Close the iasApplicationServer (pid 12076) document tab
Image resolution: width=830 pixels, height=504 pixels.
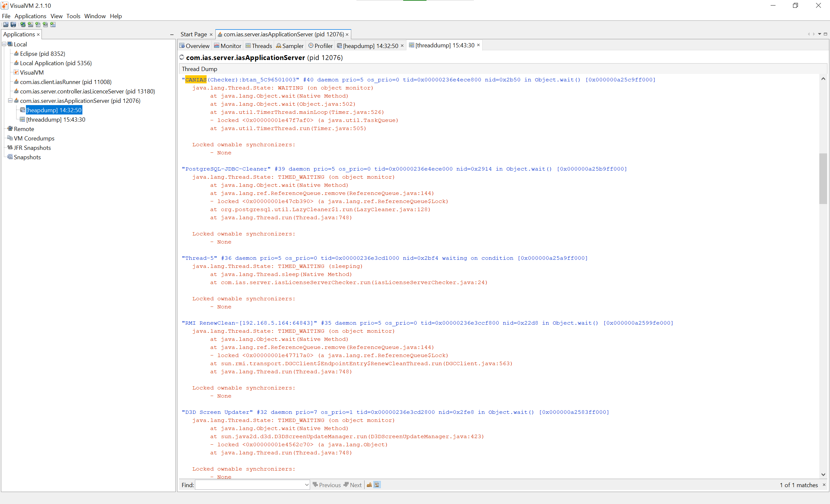pos(347,35)
